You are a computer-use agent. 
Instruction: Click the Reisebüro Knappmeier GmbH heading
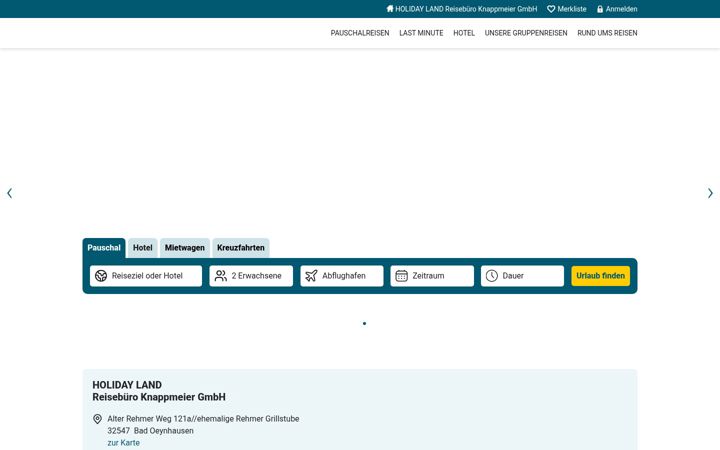click(x=159, y=397)
